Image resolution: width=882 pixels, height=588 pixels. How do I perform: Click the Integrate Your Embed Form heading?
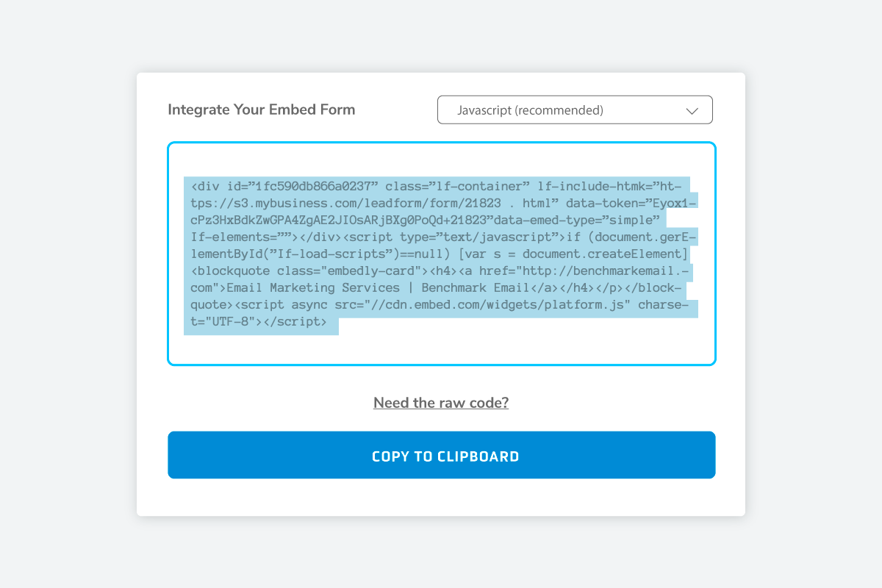pos(261,109)
